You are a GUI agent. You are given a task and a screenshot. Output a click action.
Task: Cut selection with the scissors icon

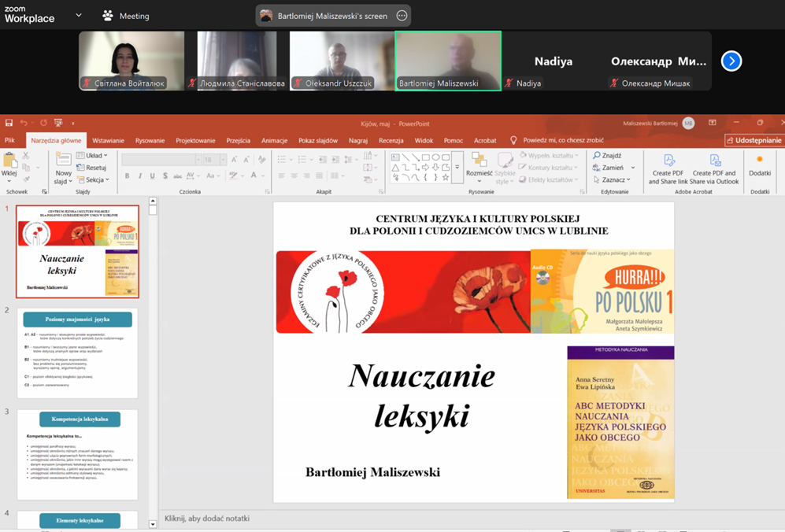click(26, 156)
